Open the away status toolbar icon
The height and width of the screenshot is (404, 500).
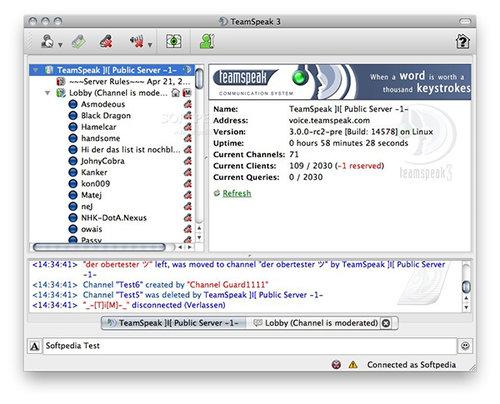47,42
